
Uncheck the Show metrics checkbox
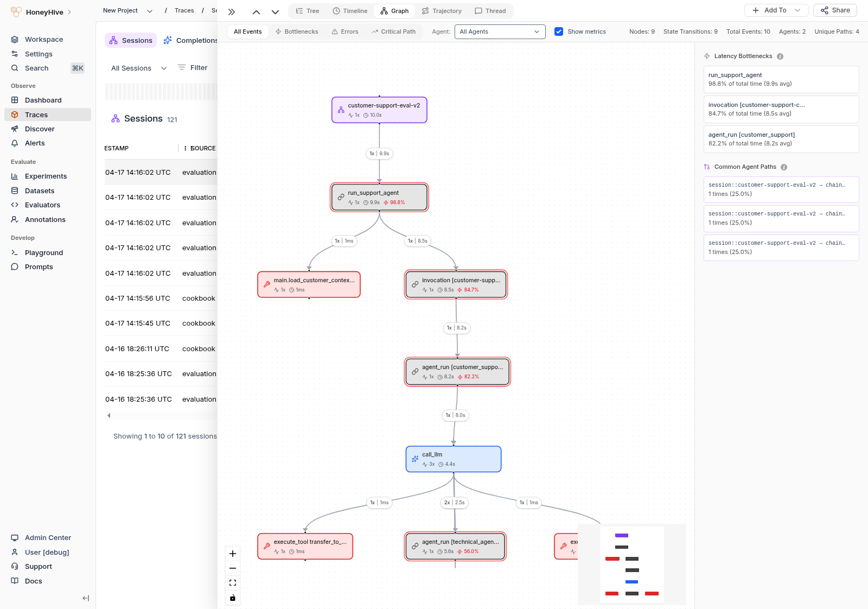(559, 31)
